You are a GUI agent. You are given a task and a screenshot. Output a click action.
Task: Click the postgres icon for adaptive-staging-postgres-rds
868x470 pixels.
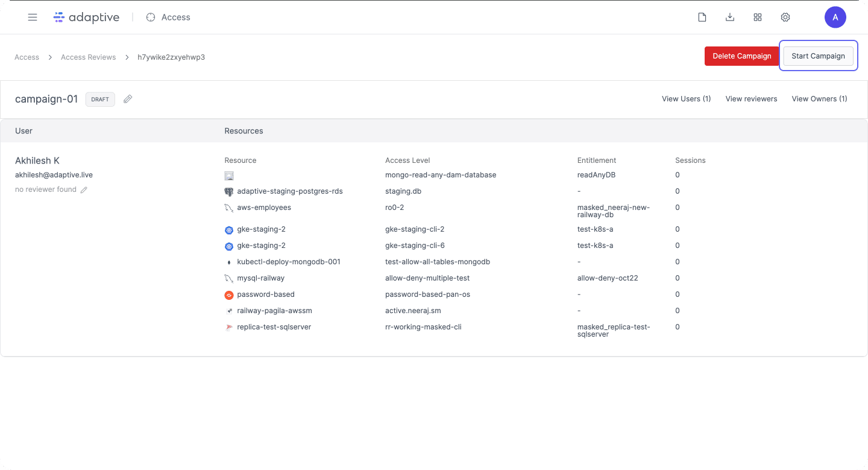tap(229, 192)
